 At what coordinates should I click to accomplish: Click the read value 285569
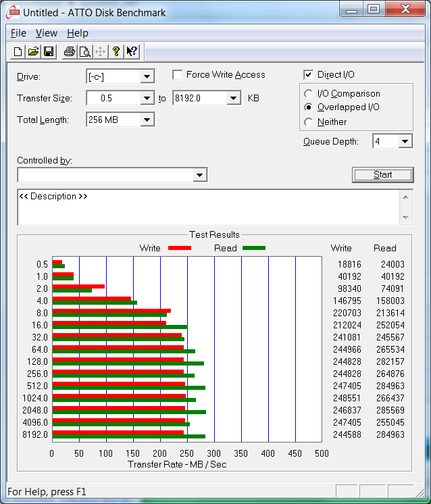390,410
